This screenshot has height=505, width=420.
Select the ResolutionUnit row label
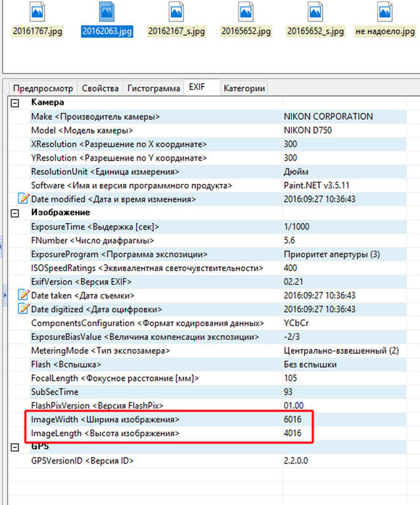click(x=105, y=172)
